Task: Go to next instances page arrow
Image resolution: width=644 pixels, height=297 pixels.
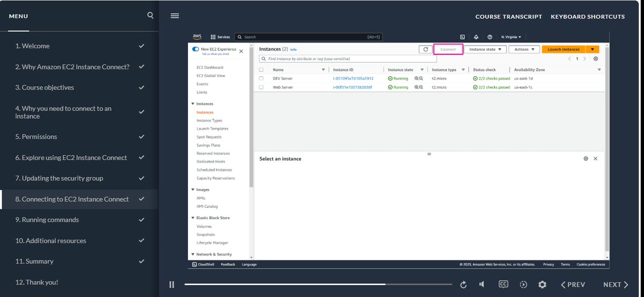Action: [584, 59]
